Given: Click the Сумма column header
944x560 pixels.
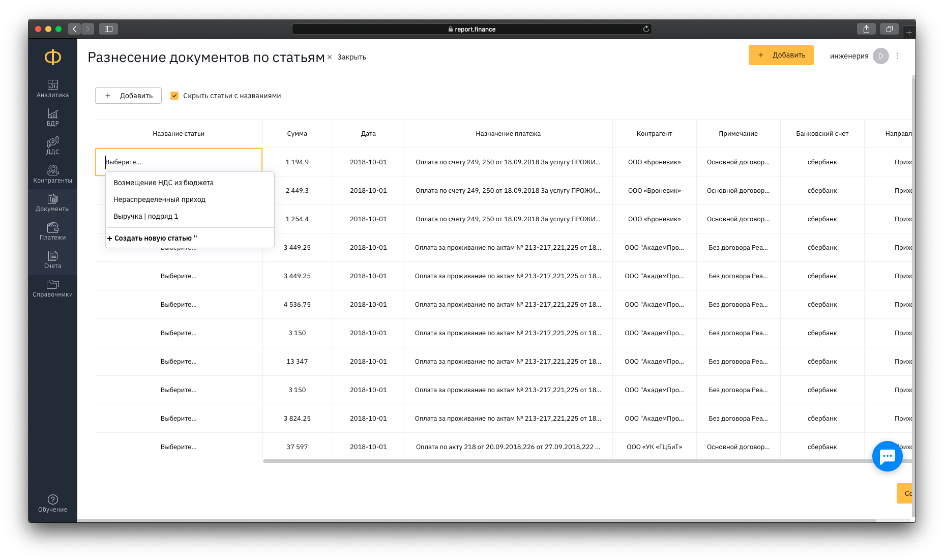Looking at the screenshot, I should 297,134.
